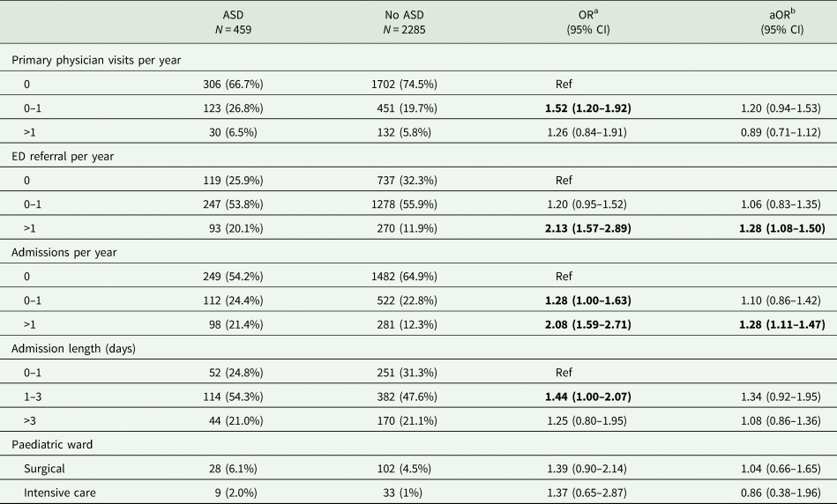The image size is (837, 504).
Task: Click the "Surgical" row label
Action: coord(46,471)
